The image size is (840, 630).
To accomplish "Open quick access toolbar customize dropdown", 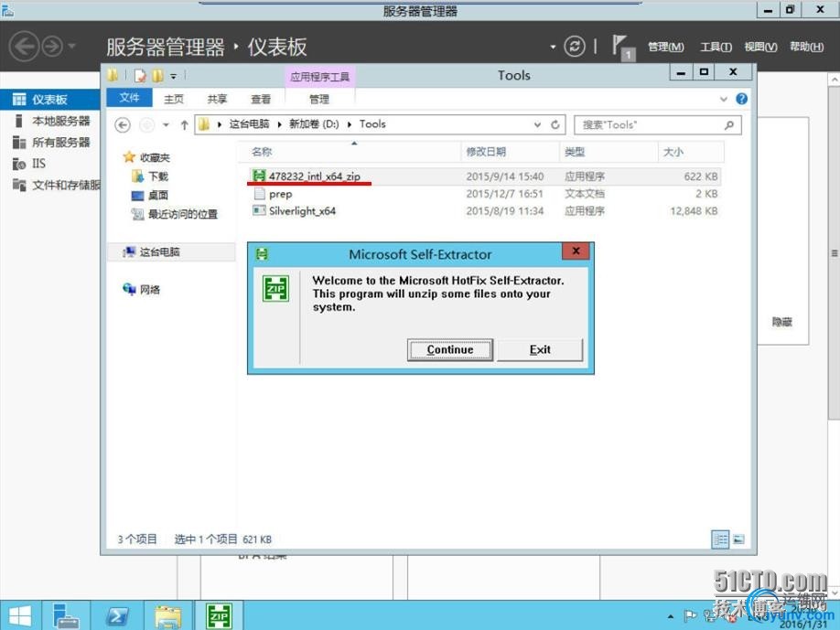I will tap(173, 77).
